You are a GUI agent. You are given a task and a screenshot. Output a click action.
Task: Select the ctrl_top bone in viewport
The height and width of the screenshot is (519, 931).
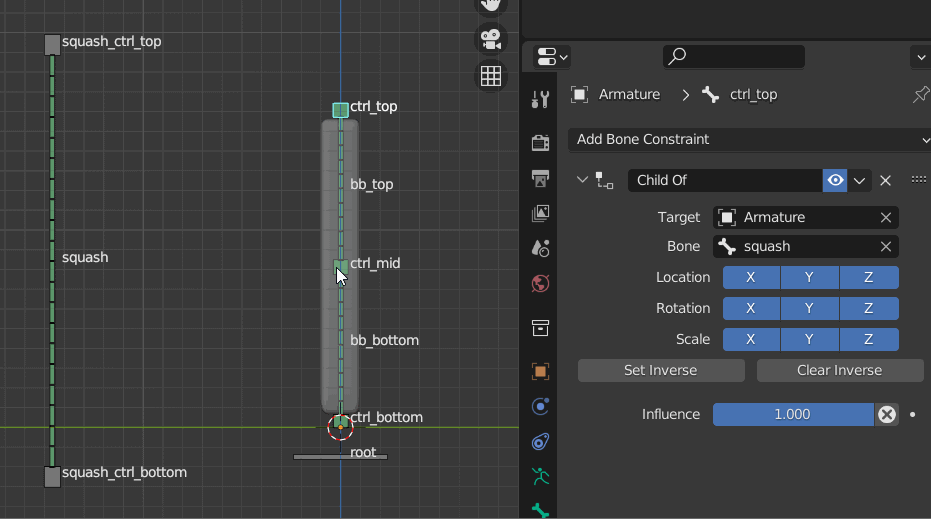(x=340, y=110)
